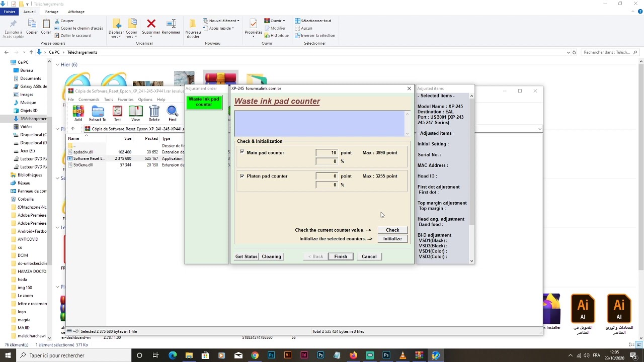Toggle the Main pad counter checkbox

pyautogui.click(x=242, y=152)
